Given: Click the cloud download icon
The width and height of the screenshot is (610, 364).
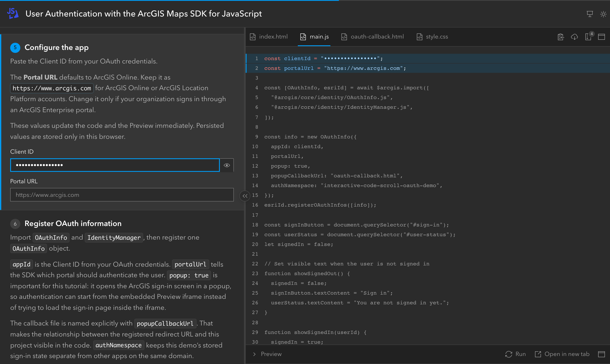Looking at the screenshot, I should (x=574, y=37).
